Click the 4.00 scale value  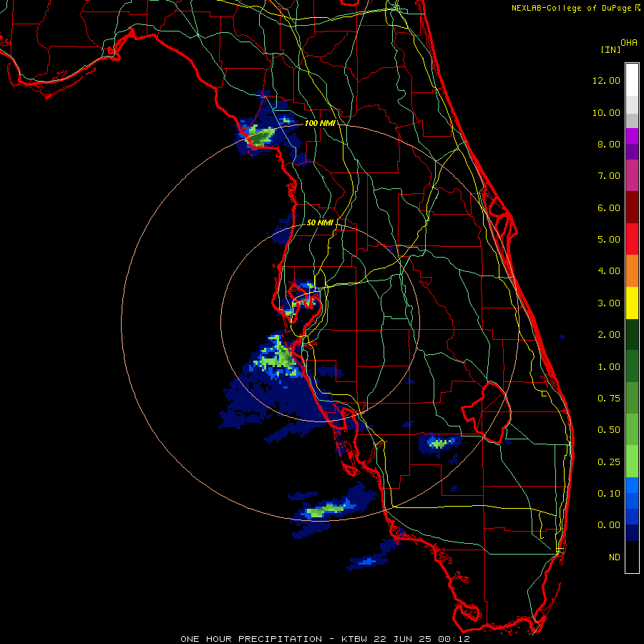point(609,271)
